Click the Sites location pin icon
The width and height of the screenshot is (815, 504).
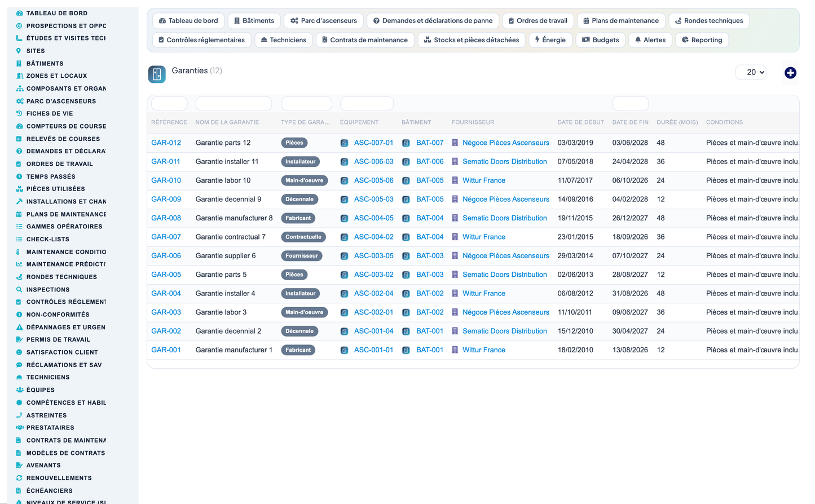19,51
